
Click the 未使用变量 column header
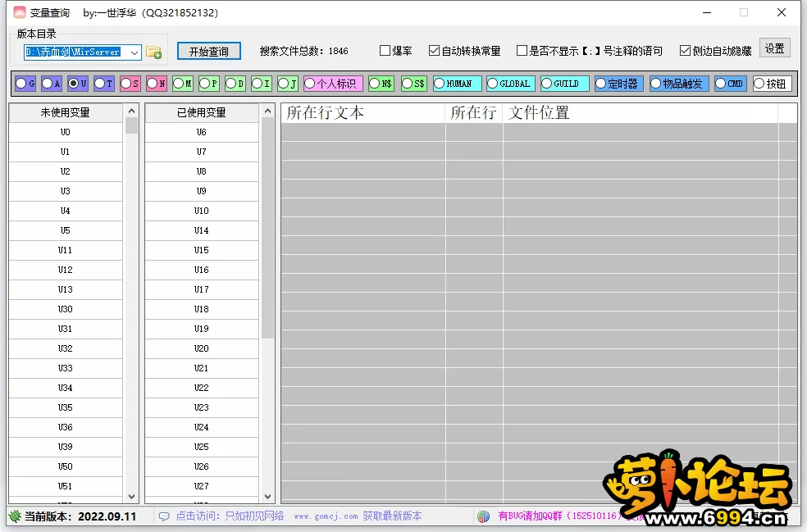[x=66, y=112]
